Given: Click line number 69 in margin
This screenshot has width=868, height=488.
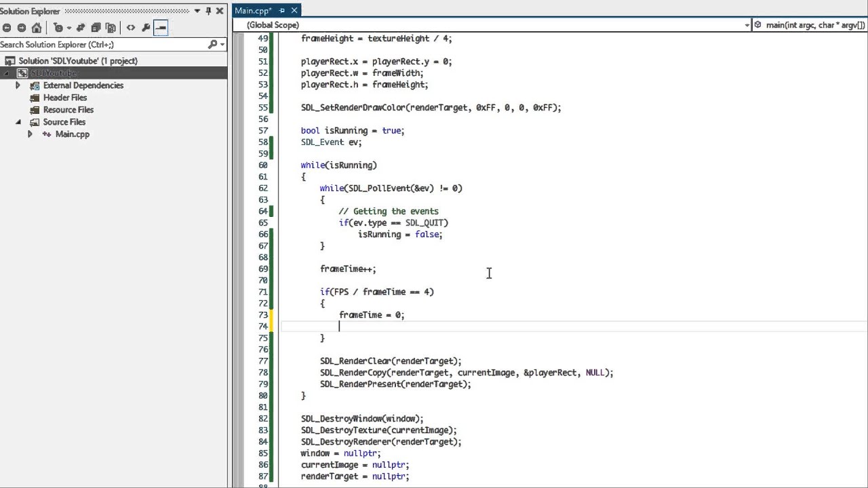Looking at the screenshot, I should (263, 269).
